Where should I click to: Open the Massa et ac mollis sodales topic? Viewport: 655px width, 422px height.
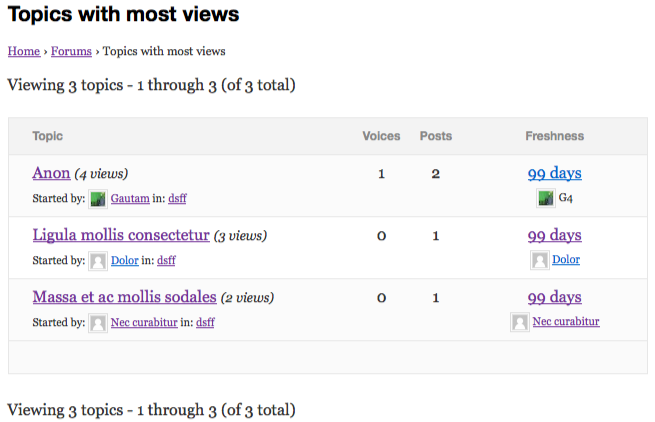pos(124,297)
